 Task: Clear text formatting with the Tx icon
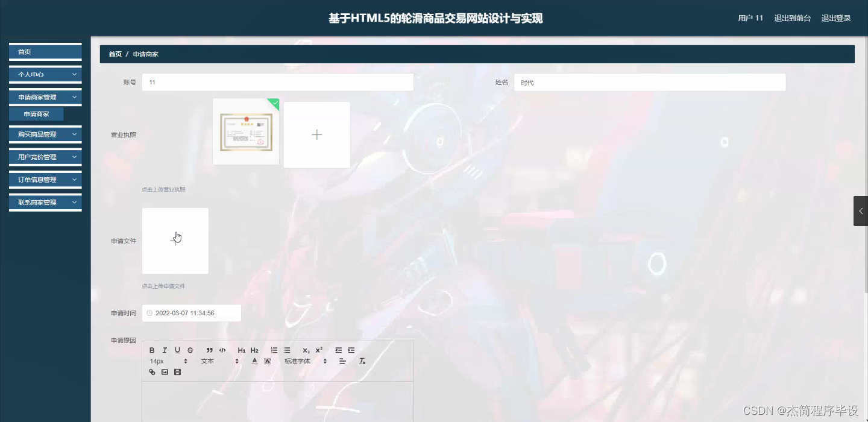pos(362,361)
